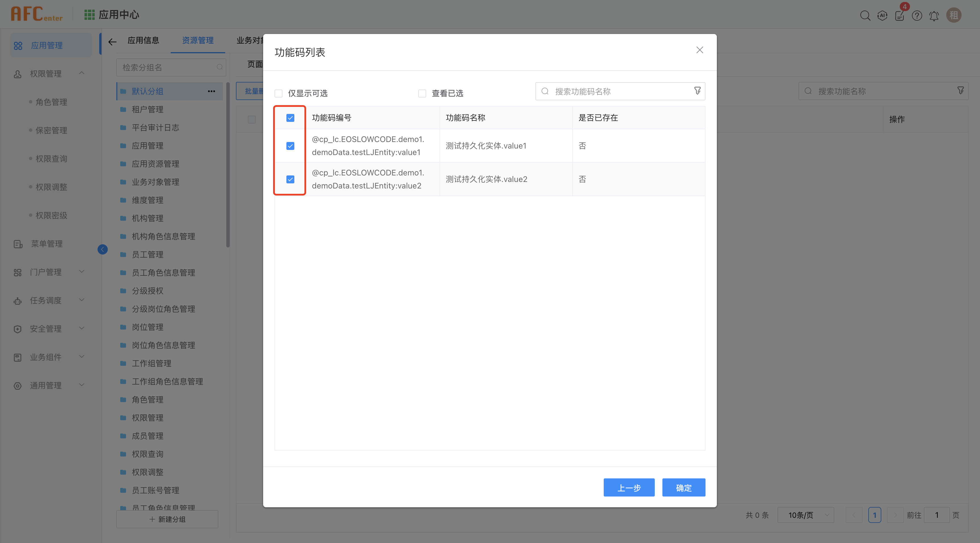Viewport: 980px width, 543px height.
Task: Open the AI assistant icon in top bar
Action: pos(882,16)
